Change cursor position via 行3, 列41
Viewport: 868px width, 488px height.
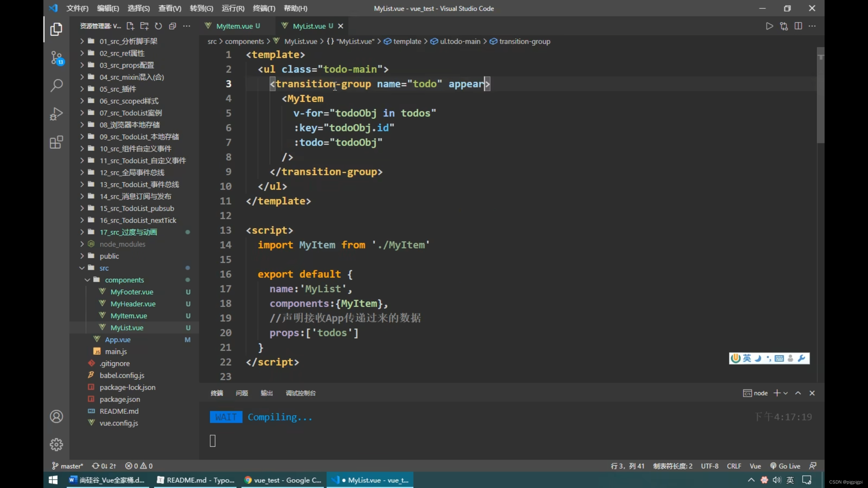click(x=627, y=466)
